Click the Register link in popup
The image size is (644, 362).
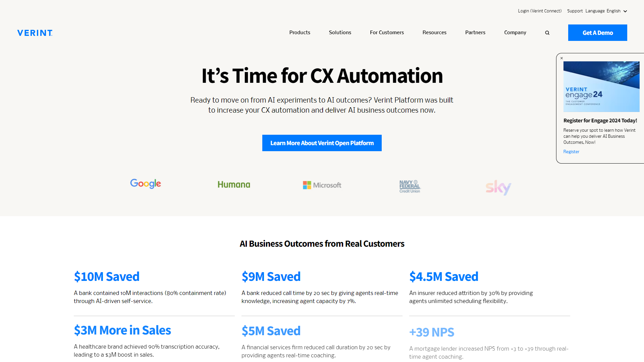pyautogui.click(x=571, y=152)
